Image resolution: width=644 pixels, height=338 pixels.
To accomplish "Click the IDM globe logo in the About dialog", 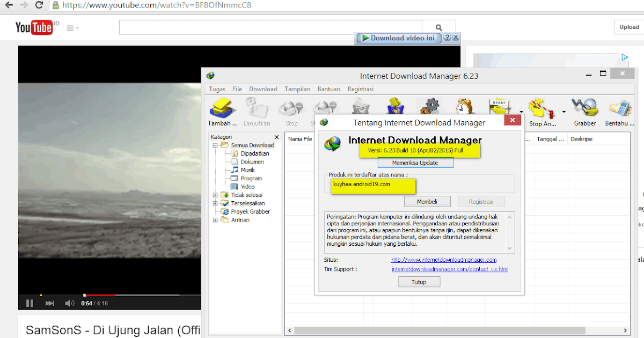I will coord(333,144).
